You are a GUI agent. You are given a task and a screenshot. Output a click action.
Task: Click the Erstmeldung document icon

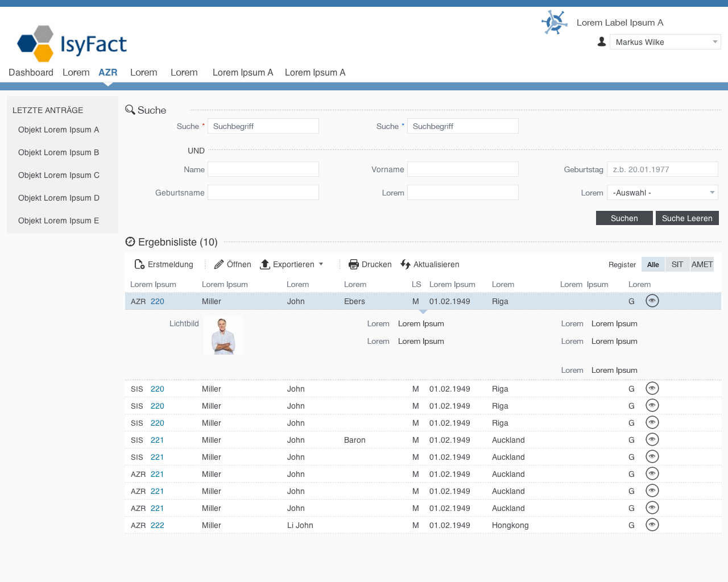click(x=139, y=264)
